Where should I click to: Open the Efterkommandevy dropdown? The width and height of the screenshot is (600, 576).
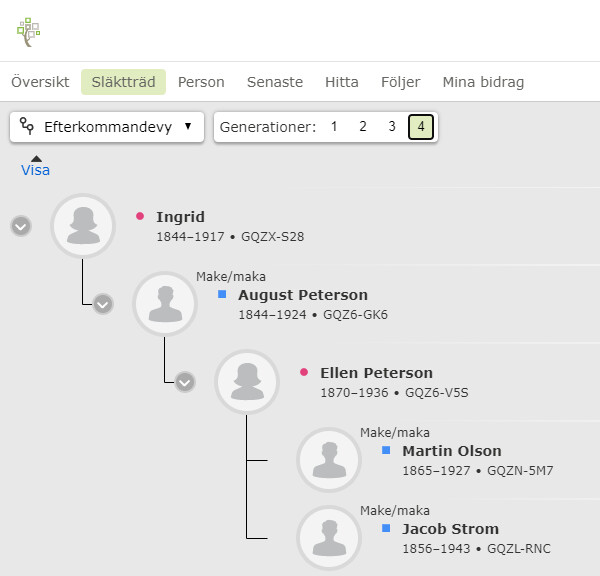(x=107, y=127)
